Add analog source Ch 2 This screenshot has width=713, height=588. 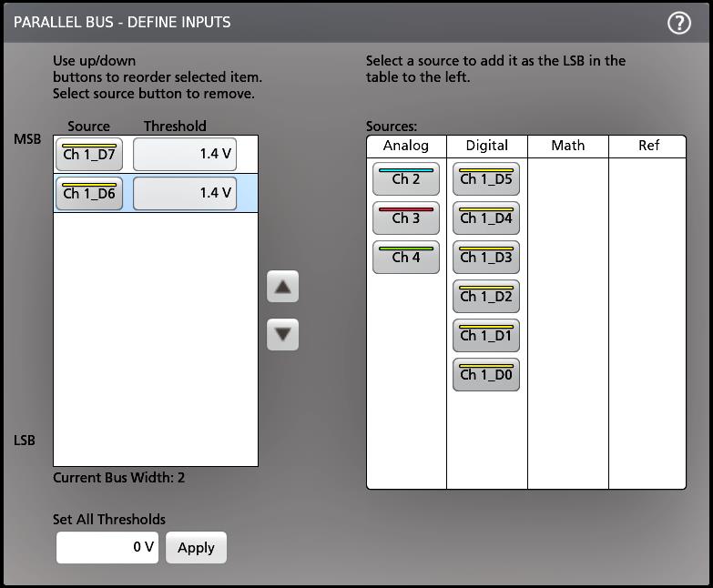pos(406,179)
